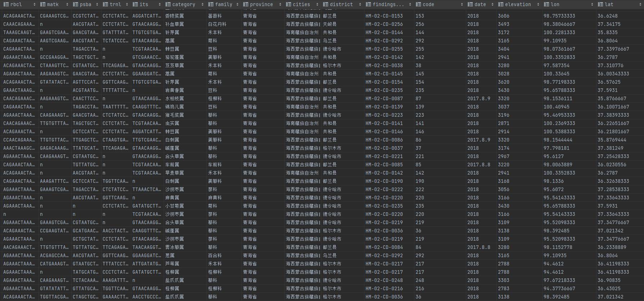Click the column icon next to rbcl
644x301 pixels.
coord(6,5)
